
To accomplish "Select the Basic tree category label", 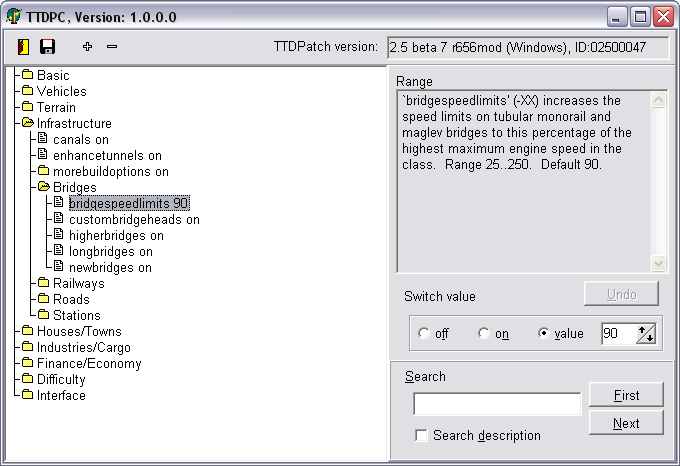I will coord(53,75).
